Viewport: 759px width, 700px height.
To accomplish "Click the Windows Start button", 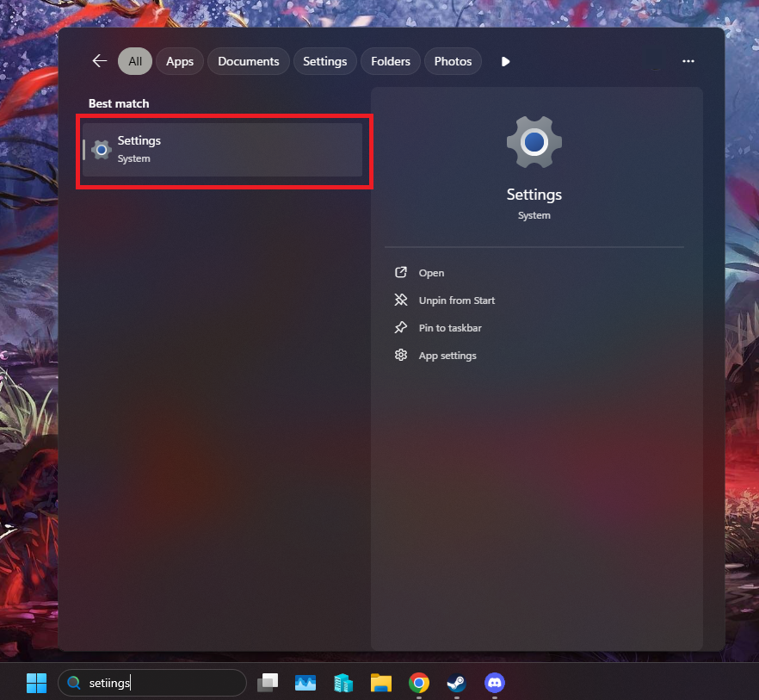I will click(36, 683).
